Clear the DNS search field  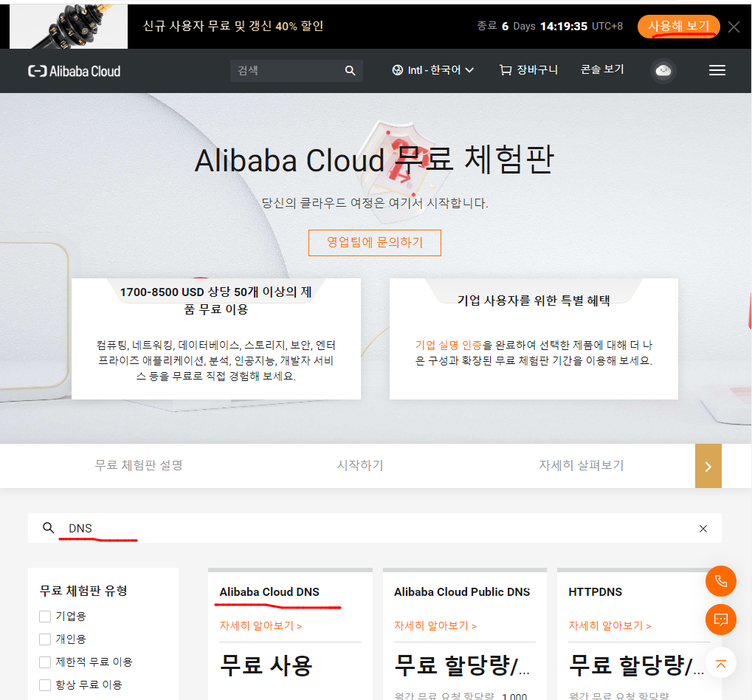[x=703, y=528]
